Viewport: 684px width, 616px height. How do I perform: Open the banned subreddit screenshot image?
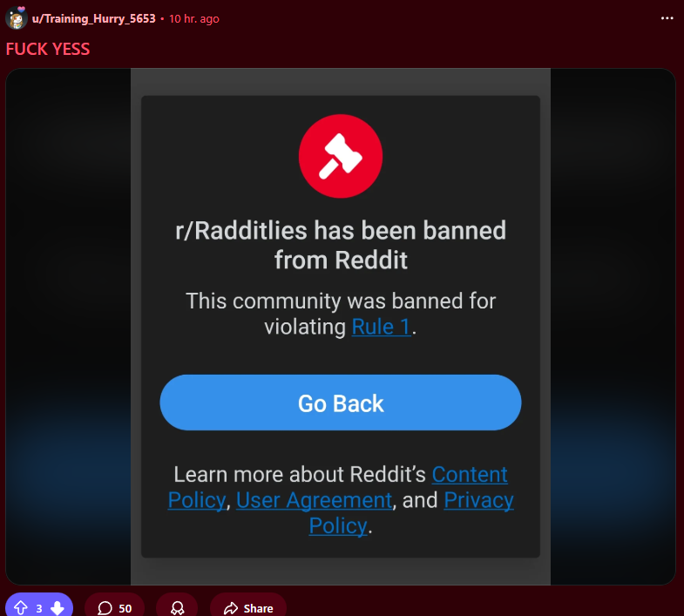pyautogui.click(x=341, y=327)
